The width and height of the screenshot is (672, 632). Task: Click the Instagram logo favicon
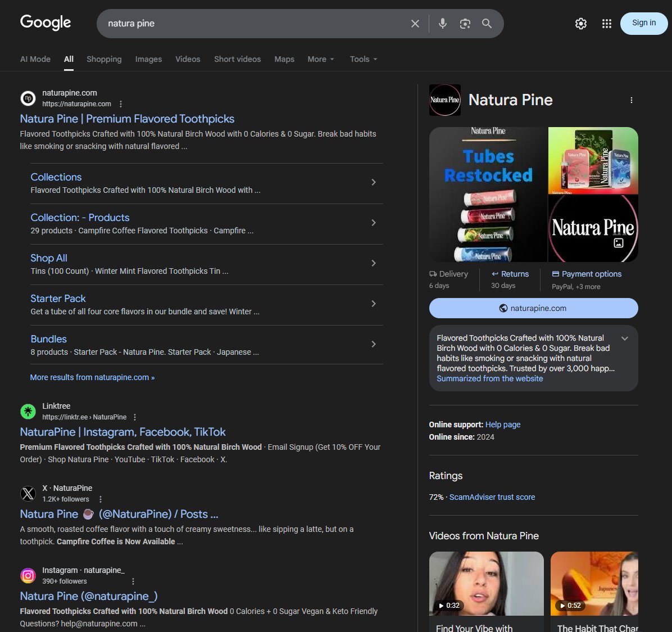pyautogui.click(x=28, y=575)
